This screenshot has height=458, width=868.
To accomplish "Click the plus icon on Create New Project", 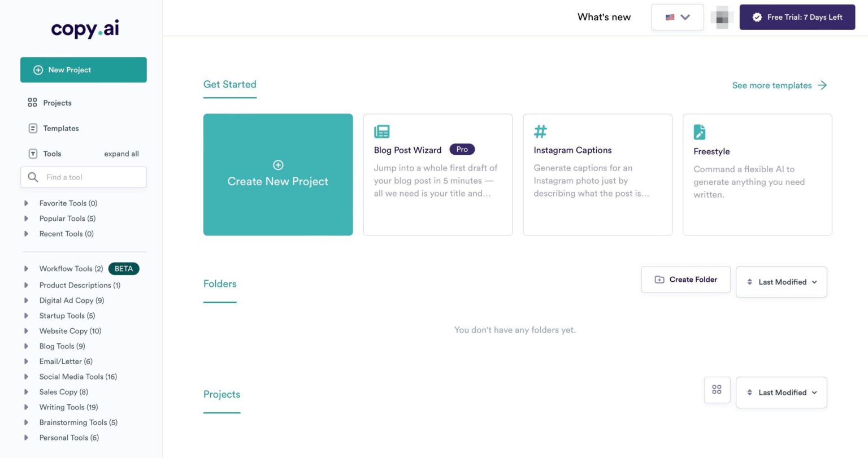I will coord(278,165).
